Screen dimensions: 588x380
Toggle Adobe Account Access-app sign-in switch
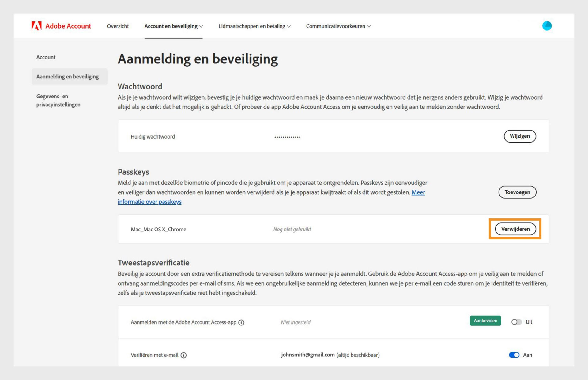pyautogui.click(x=516, y=322)
